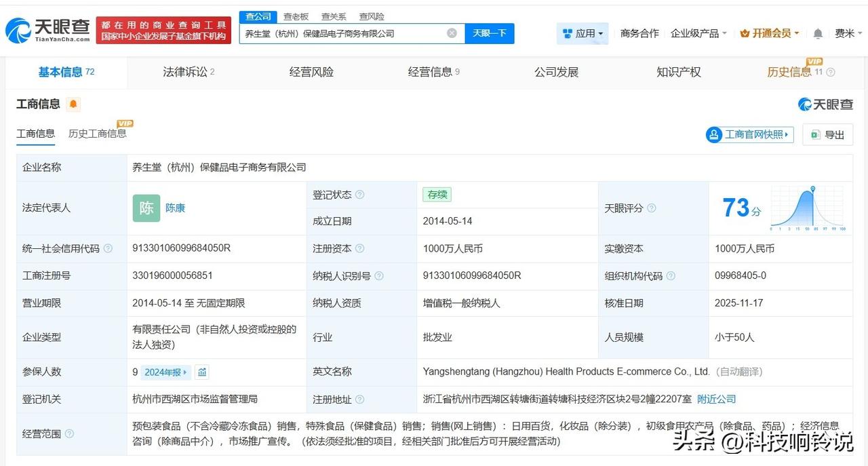The width and height of the screenshot is (868, 466).
Task: Open notifications bell icon in header
Action: [x=818, y=33]
